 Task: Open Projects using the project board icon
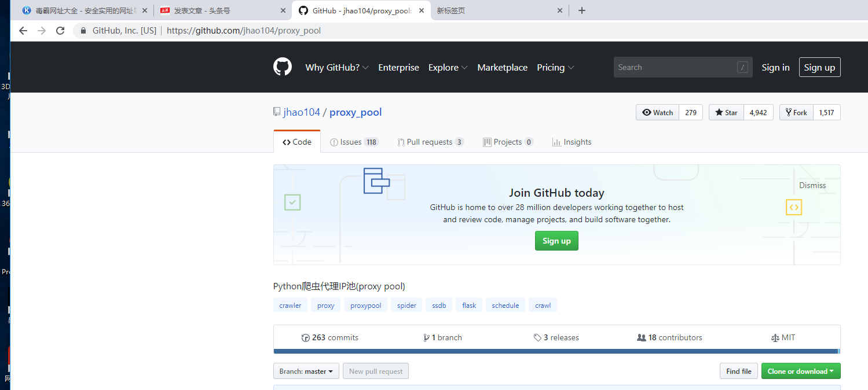[487, 142]
